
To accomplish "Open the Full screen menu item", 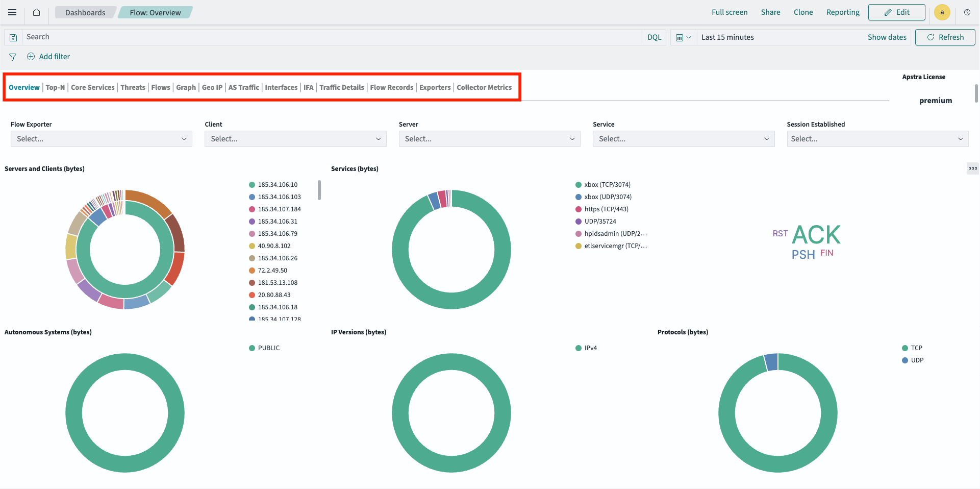I will pos(730,12).
